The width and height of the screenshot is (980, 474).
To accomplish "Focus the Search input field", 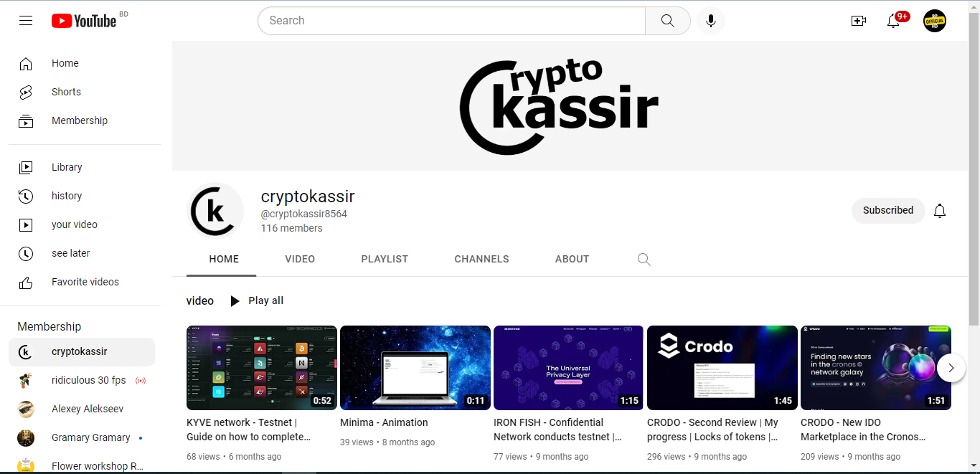I will pyautogui.click(x=451, y=21).
